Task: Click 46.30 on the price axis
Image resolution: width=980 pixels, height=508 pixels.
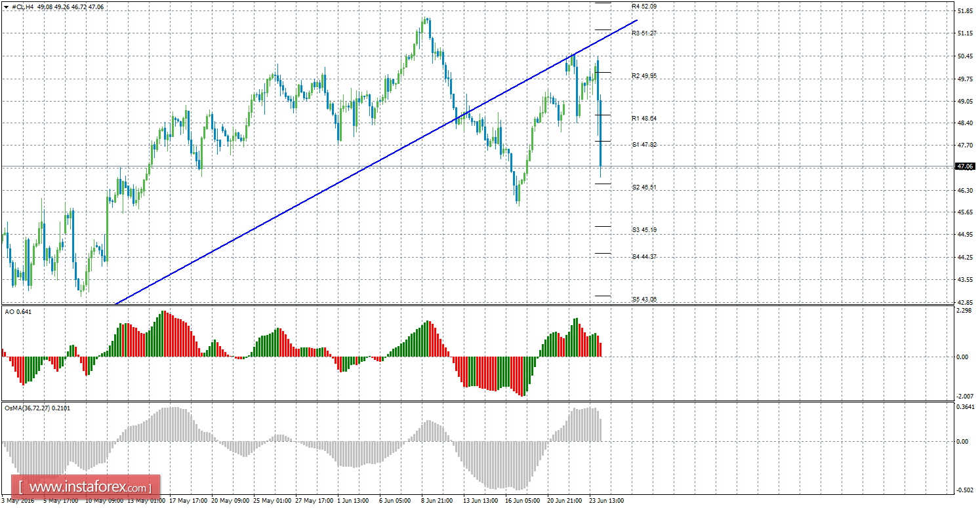Action: coord(965,190)
